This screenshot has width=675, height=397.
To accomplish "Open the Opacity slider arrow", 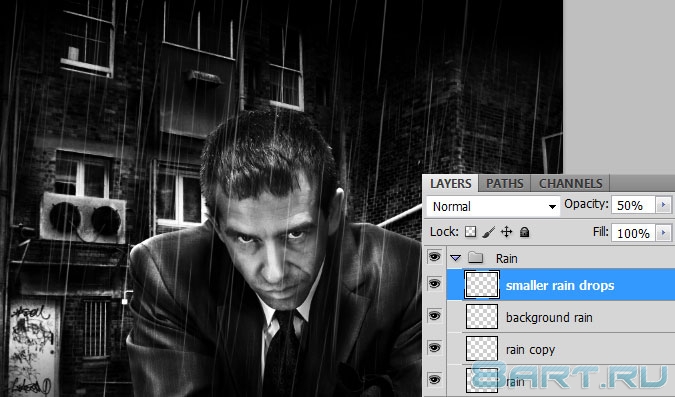I will pyautogui.click(x=663, y=205).
